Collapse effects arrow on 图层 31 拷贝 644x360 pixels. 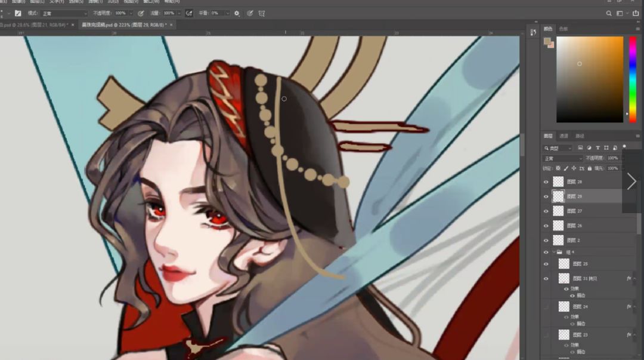click(635, 279)
